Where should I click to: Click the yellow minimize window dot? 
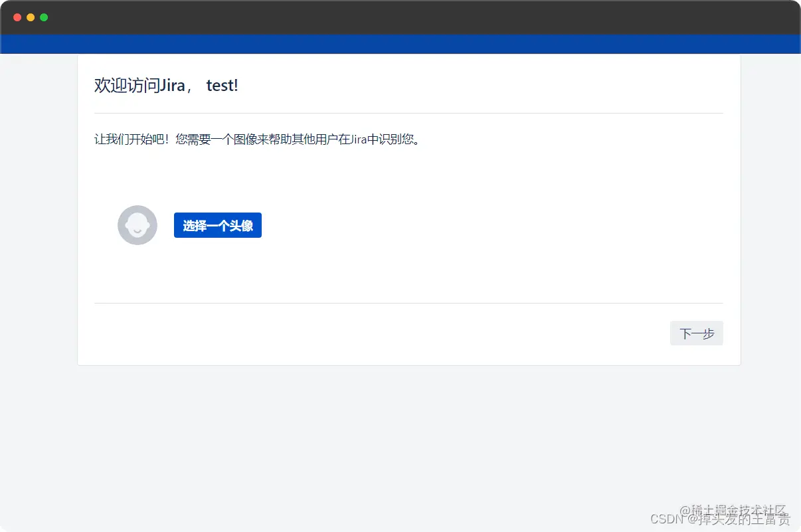(31, 17)
